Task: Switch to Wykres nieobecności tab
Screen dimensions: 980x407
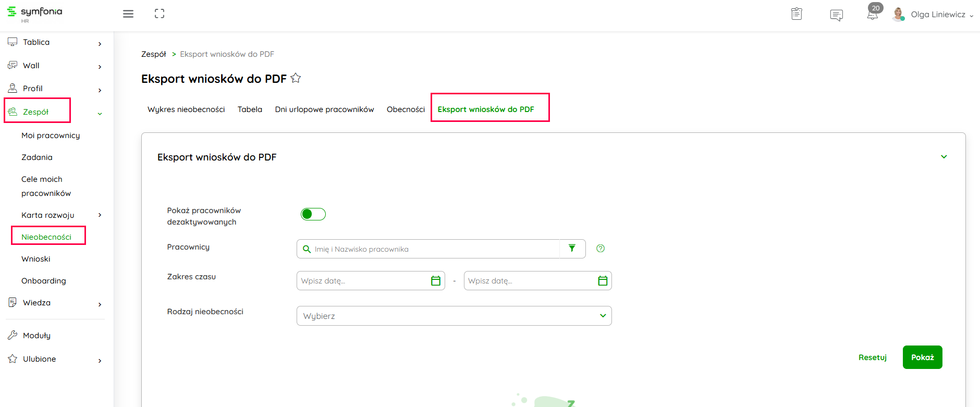Action: click(186, 109)
